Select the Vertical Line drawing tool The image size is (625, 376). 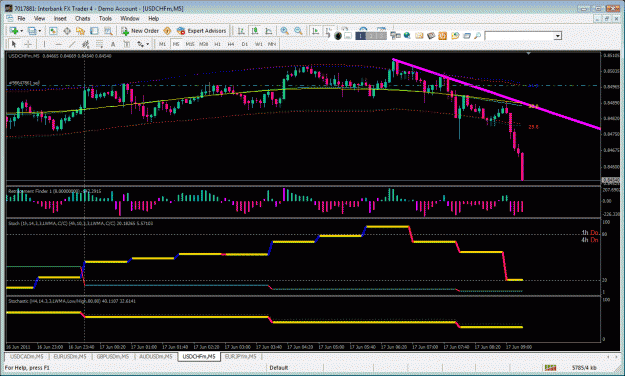[x=44, y=44]
